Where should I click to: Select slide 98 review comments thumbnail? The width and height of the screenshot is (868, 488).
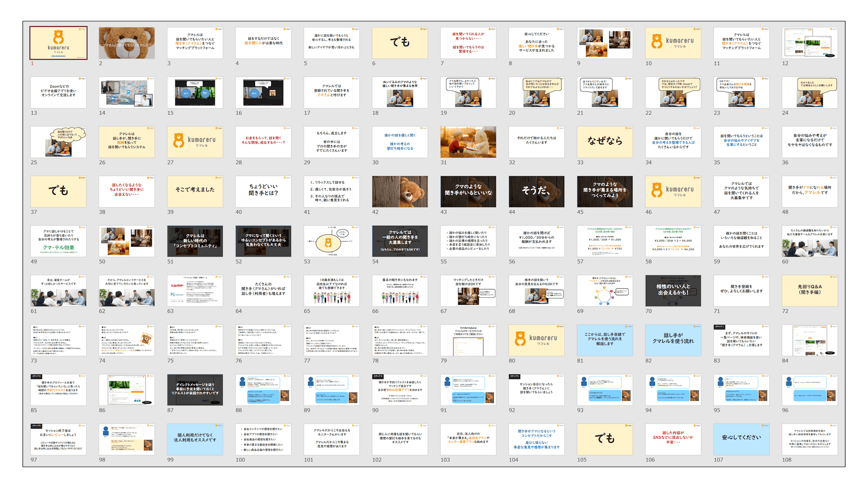(x=127, y=440)
